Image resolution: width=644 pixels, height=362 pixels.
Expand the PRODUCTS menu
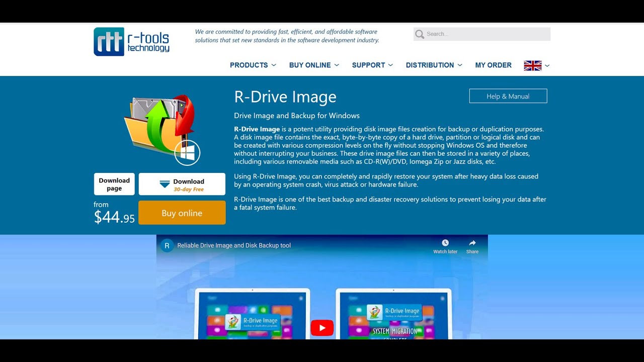pyautogui.click(x=253, y=65)
